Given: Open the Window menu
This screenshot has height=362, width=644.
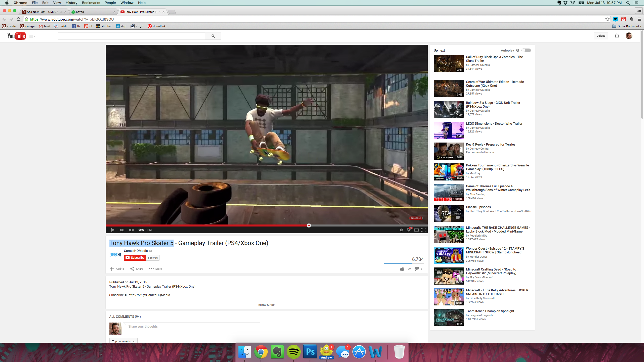Looking at the screenshot, I should (x=127, y=3).
